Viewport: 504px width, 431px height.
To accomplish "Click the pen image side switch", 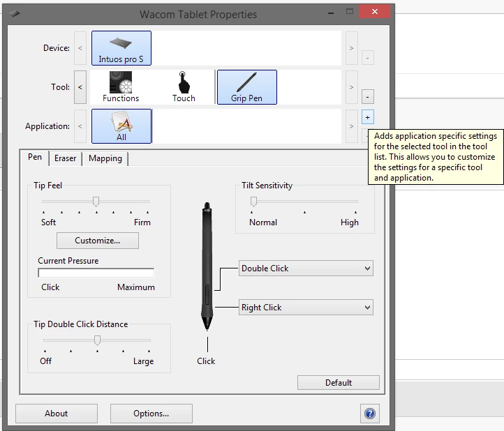I will tap(207, 294).
